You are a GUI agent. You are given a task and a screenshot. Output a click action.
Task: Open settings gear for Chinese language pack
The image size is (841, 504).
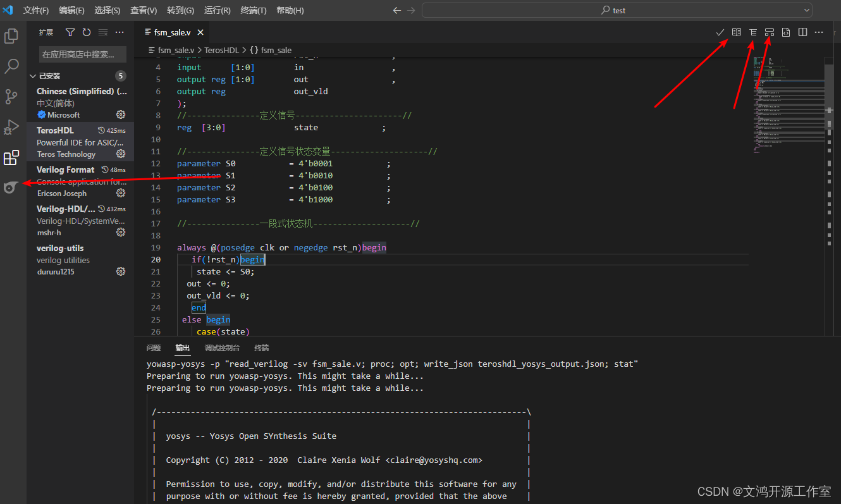tap(121, 114)
